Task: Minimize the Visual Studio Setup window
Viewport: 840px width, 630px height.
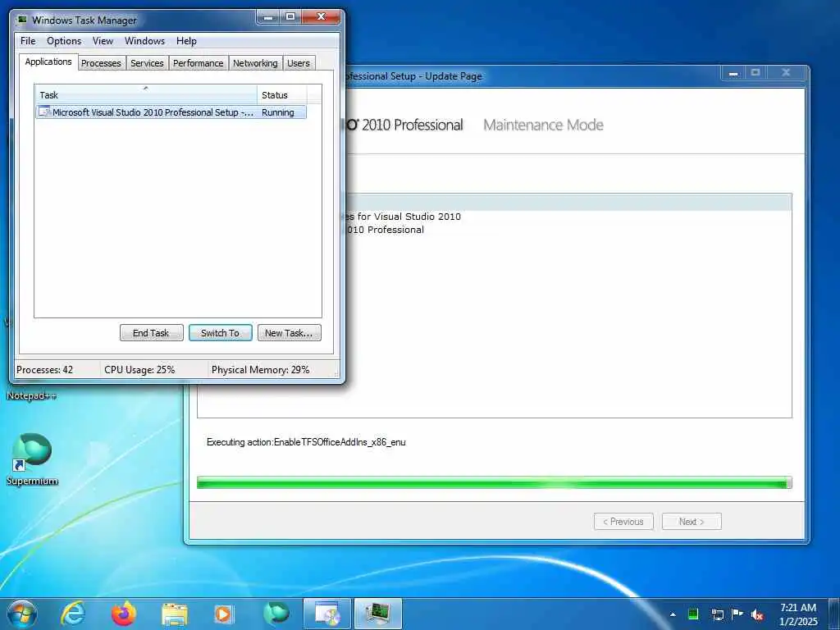Action: (x=733, y=72)
